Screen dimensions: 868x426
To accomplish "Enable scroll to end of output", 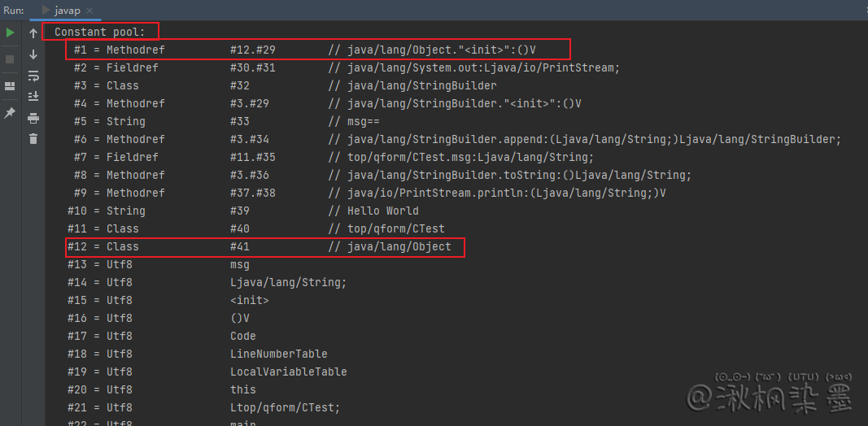I will [33, 97].
